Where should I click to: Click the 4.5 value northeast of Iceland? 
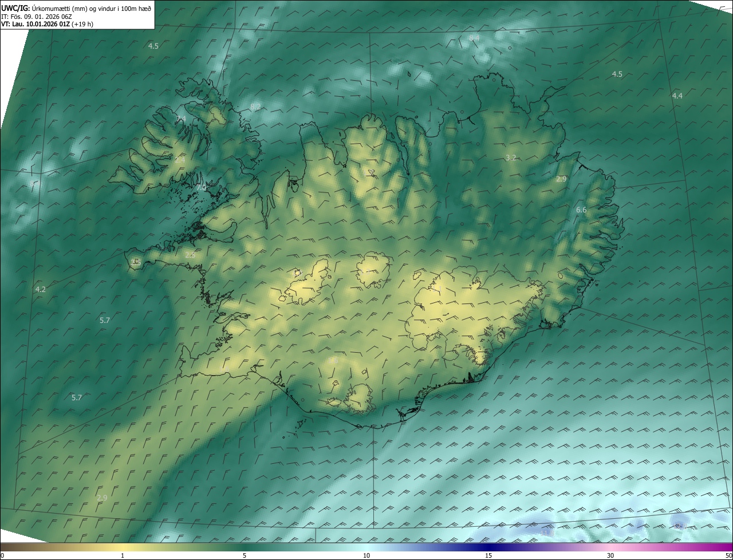pyautogui.click(x=617, y=74)
